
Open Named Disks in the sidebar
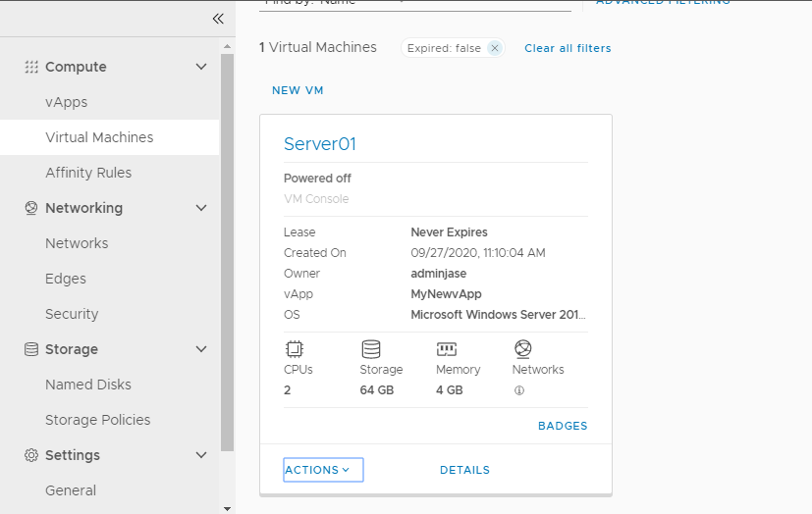click(88, 385)
